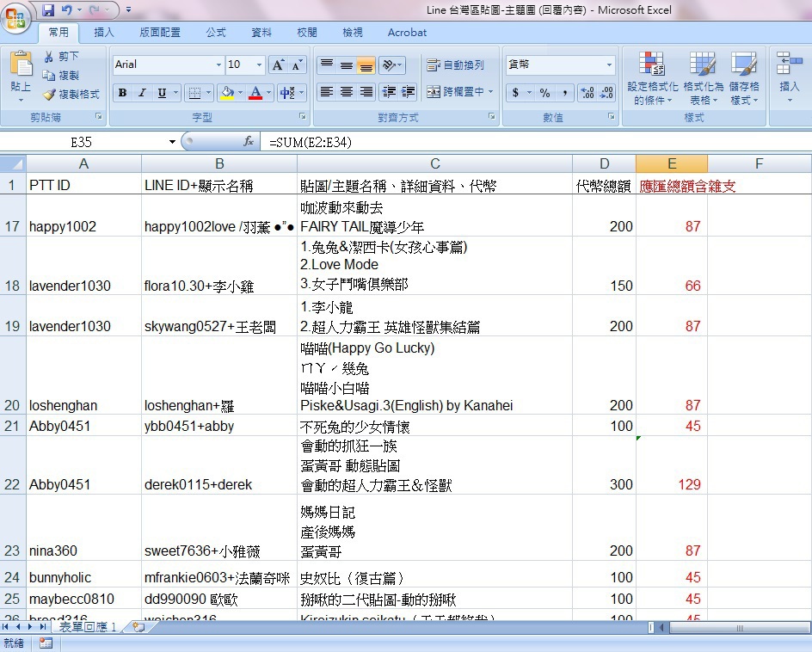The height and width of the screenshot is (652, 812).
Task: Open Cell Styles (儲存格樣式)
Action: coord(744,77)
